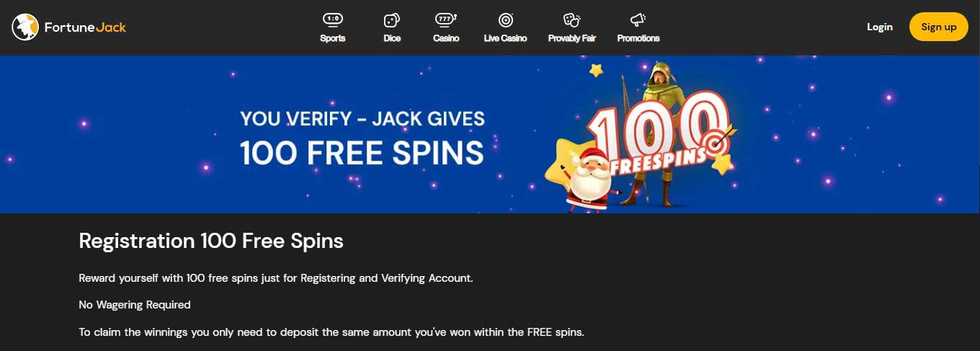Click the FortuneJack logo icon
Screen dimensions: 980x351
point(25,27)
